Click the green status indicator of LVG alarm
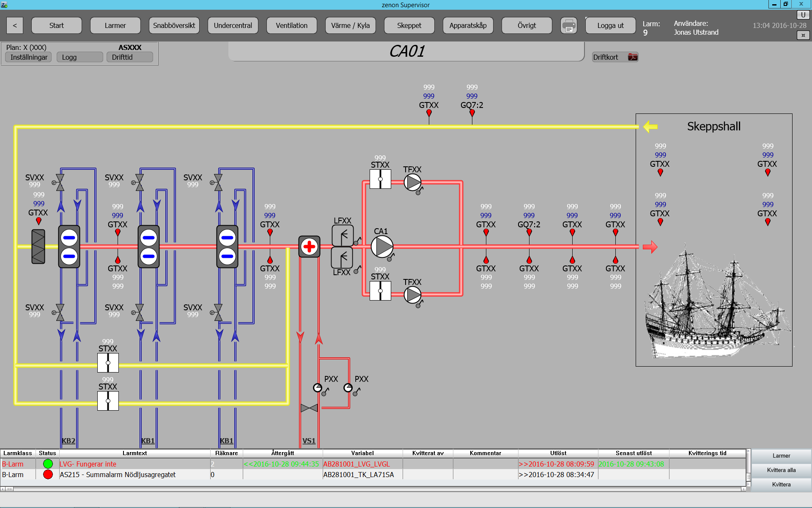Screen dimensions: 812x508 (48, 464)
